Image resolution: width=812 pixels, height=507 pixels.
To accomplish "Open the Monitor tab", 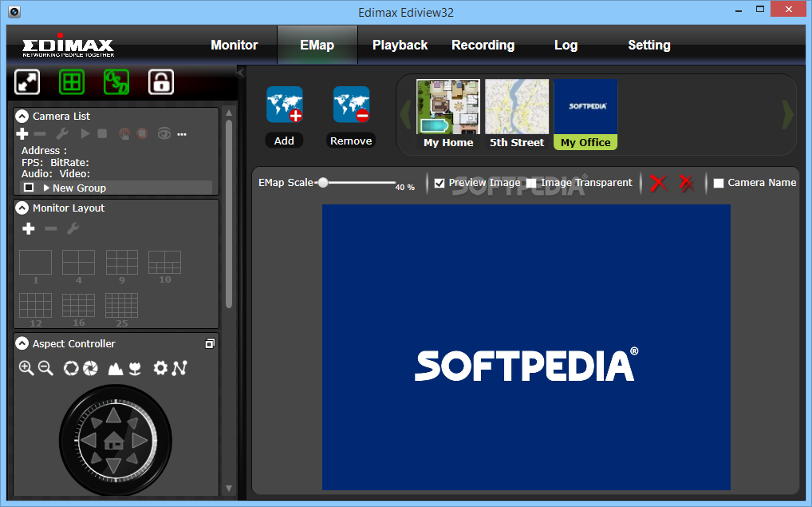I will [x=234, y=45].
